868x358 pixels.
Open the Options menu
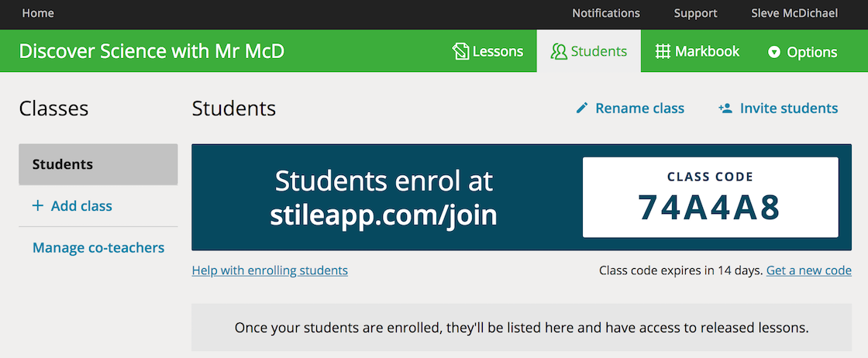click(x=803, y=52)
